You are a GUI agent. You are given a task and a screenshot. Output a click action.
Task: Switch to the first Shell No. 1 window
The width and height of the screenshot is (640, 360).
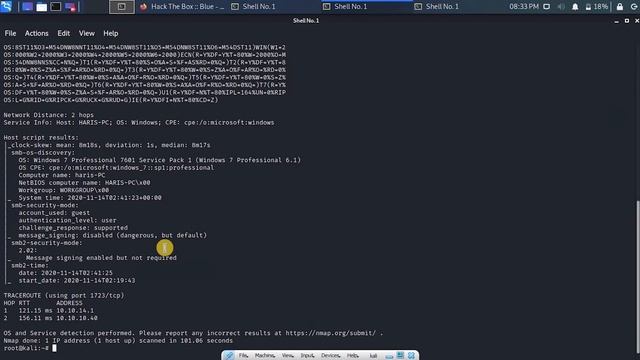tap(253, 7)
